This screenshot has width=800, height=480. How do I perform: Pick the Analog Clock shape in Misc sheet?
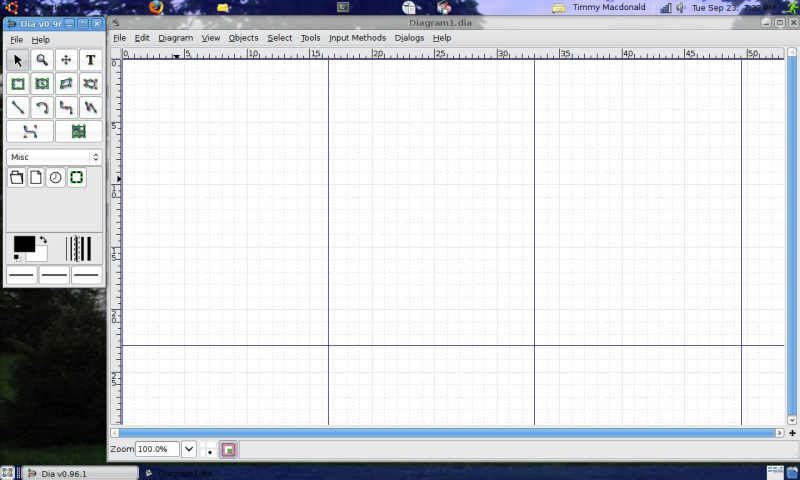56,178
